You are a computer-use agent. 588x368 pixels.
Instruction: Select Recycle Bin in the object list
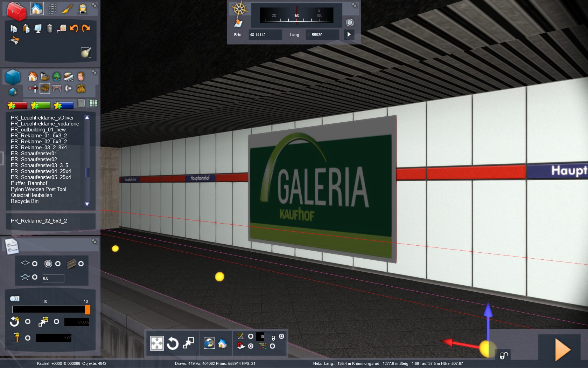24,201
